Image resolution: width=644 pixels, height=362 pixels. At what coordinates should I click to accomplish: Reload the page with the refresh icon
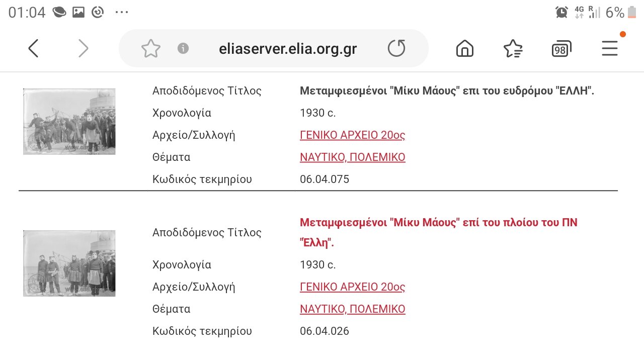click(396, 48)
